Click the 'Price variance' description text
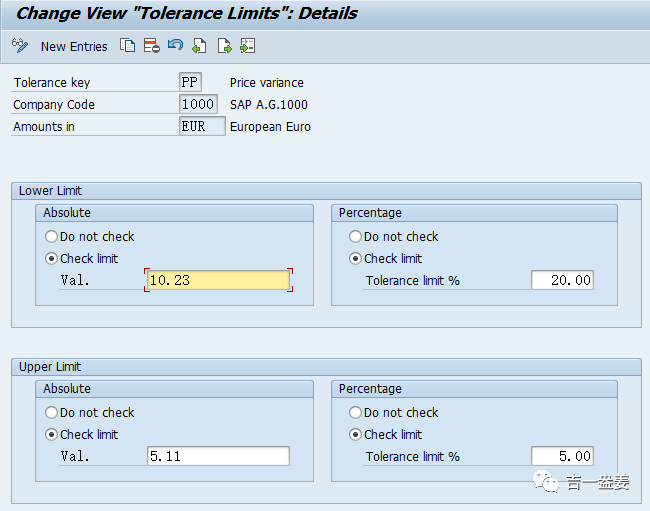Image resolution: width=650 pixels, height=511 pixels. (x=267, y=82)
